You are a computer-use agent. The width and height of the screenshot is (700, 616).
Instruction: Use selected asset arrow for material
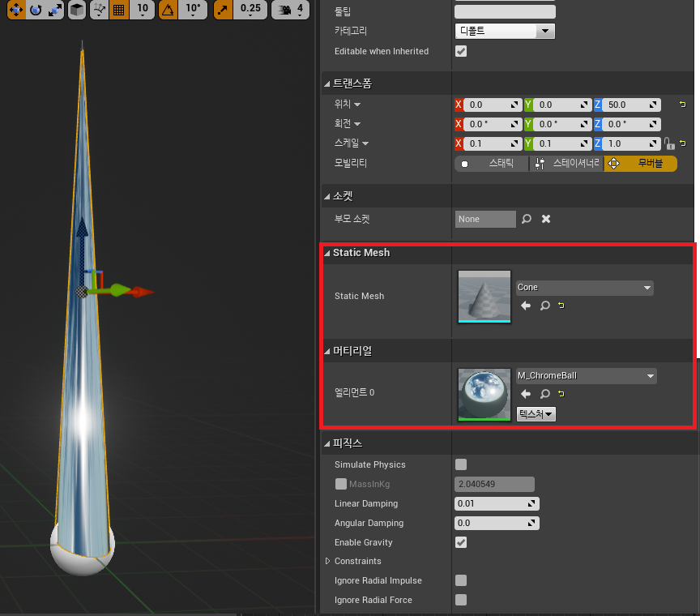(x=526, y=394)
